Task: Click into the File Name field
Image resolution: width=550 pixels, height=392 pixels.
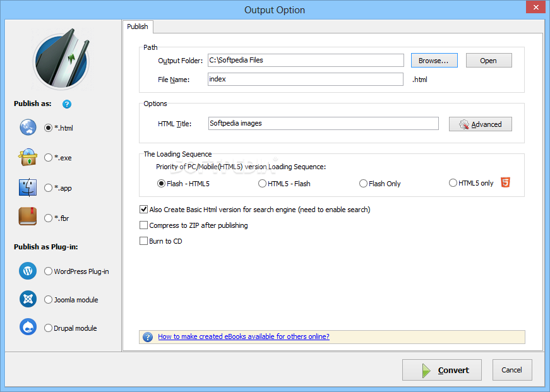Action: tap(306, 80)
